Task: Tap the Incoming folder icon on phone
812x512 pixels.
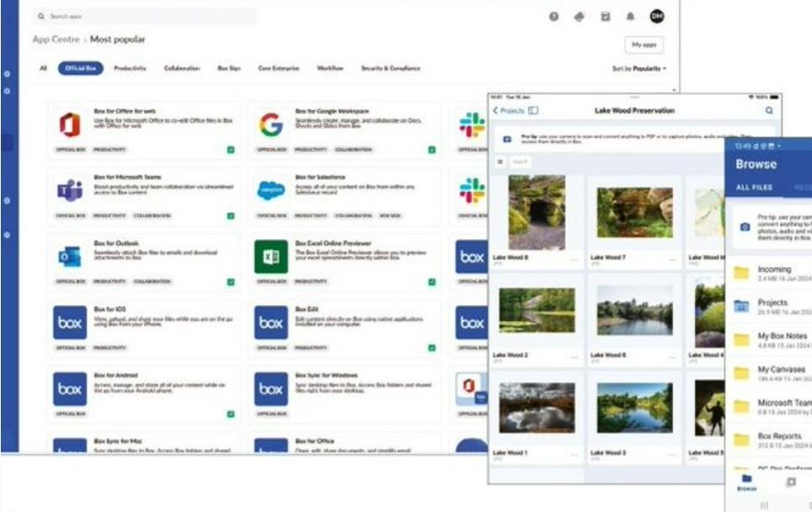Action: pyautogui.click(x=741, y=273)
